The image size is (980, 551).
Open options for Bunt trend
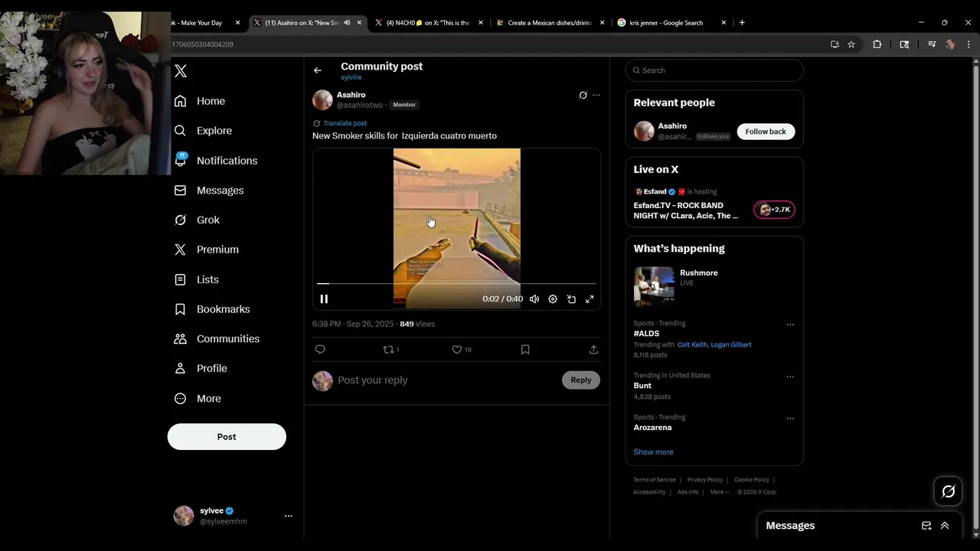click(790, 377)
